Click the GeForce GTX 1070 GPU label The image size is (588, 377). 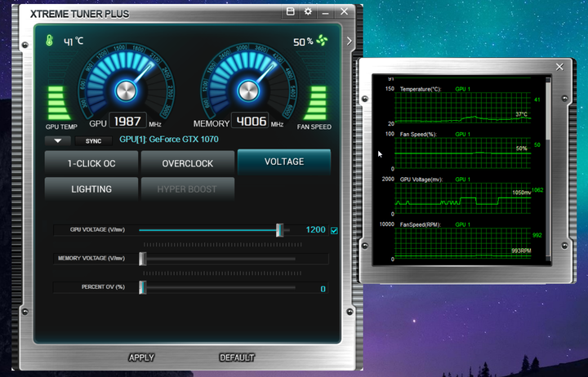tap(169, 140)
